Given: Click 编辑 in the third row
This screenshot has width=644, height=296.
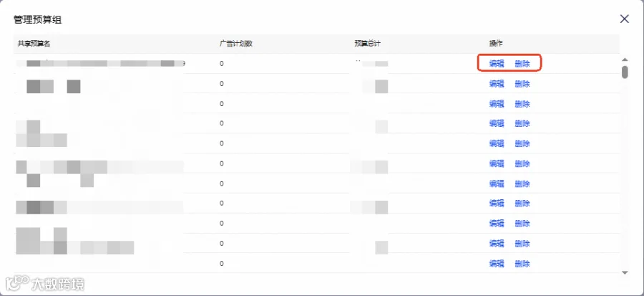Looking at the screenshot, I should coord(497,104).
